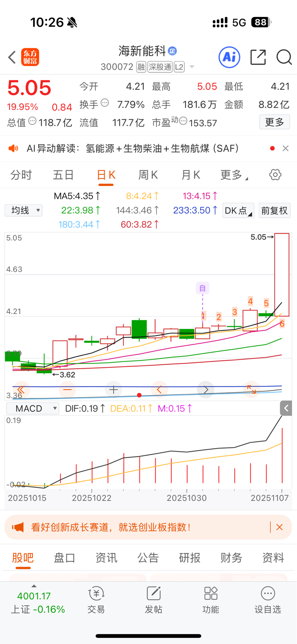
Task: Zoom out chart with minus control
Action: 68,389
